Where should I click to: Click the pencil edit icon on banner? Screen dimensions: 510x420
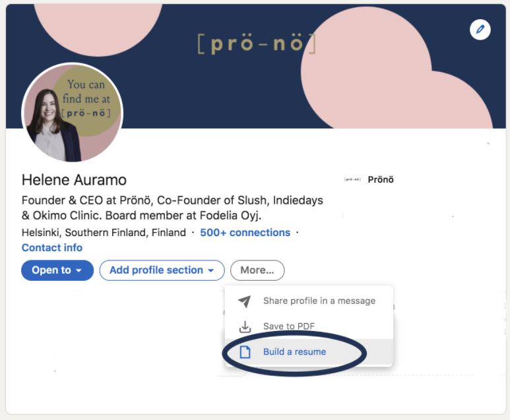coord(480,30)
